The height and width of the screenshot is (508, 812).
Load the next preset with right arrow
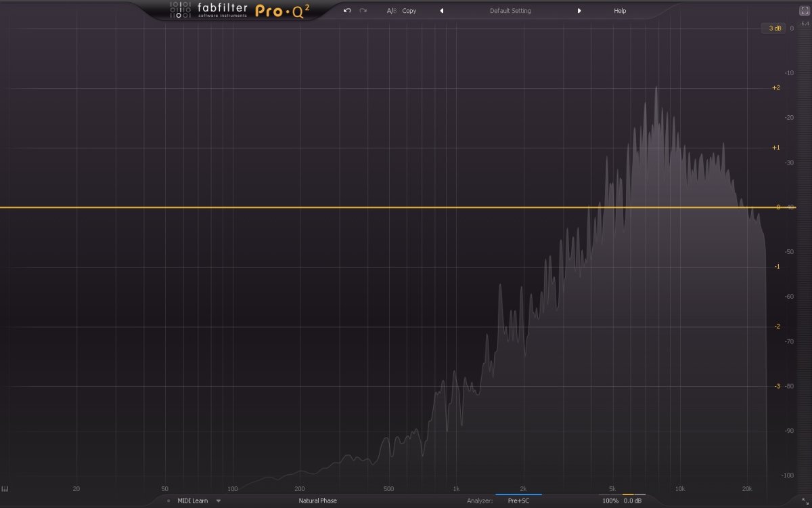(x=579, y=11)
